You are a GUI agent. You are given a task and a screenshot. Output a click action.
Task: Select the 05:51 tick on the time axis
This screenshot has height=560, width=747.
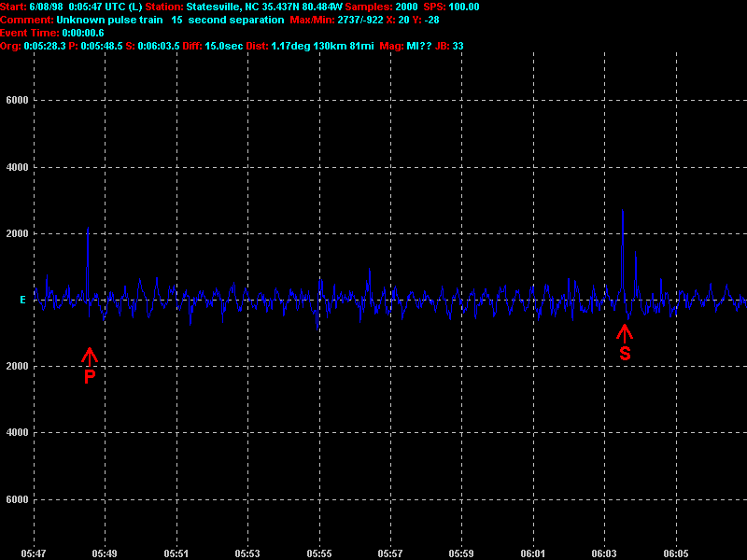point(176,553)
